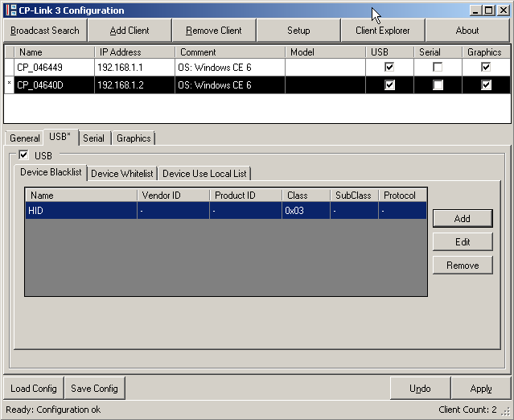Open the Device Whitelist tab
This screenshot has height=420, width=514.
[121, 174]
